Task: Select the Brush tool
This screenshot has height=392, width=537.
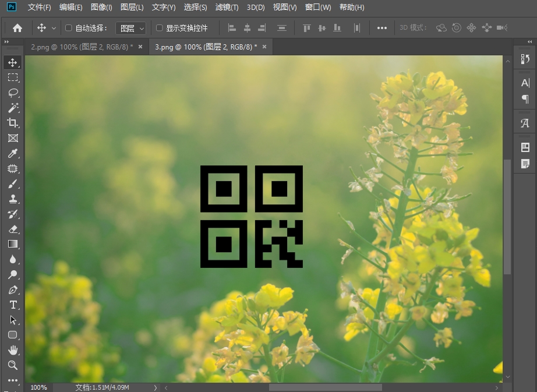Action: [x=13, y=184]
